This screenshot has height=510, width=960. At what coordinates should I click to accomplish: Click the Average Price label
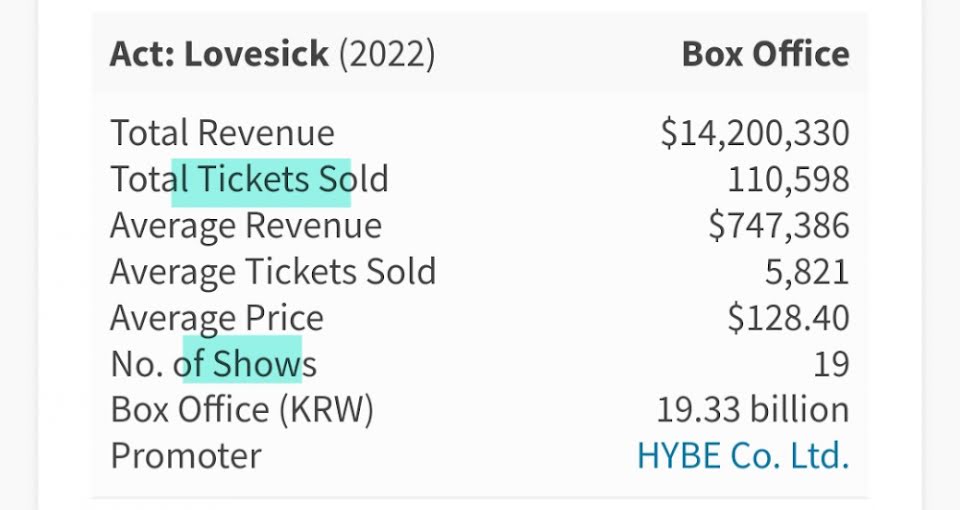217,318
